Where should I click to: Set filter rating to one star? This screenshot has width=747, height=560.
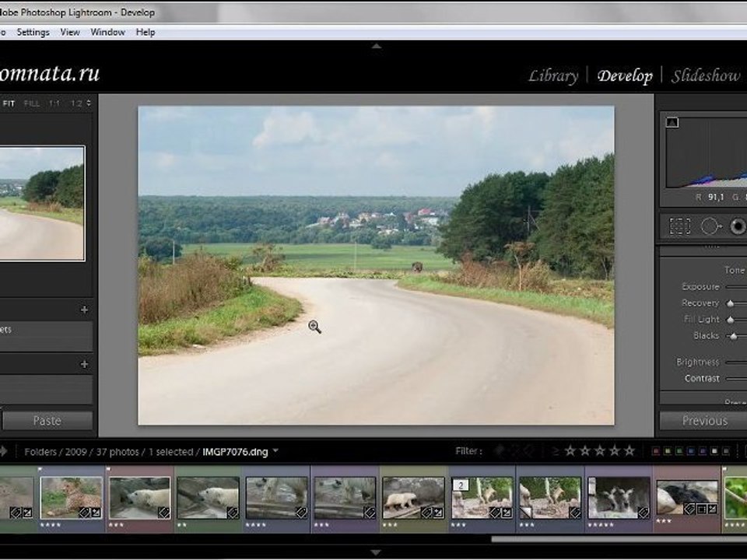(570, 450)
